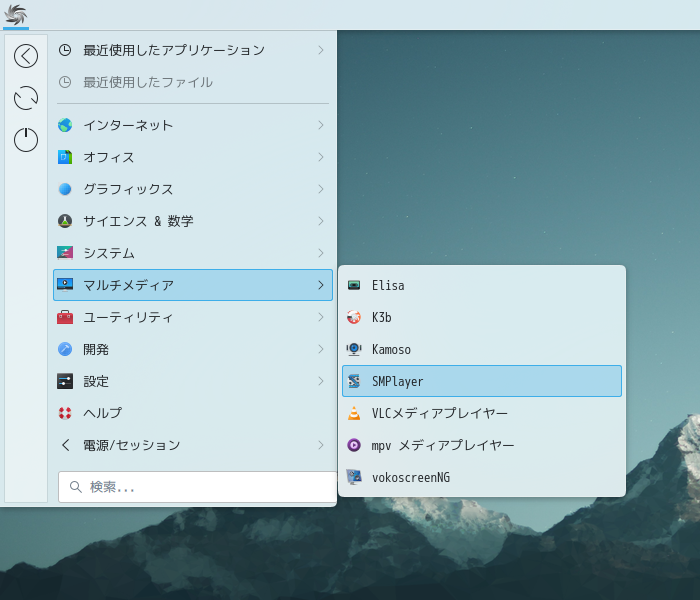700x600 pixels.
Task: Click the power shutdown icon in sidebar
Action: [x=26, y=140]
